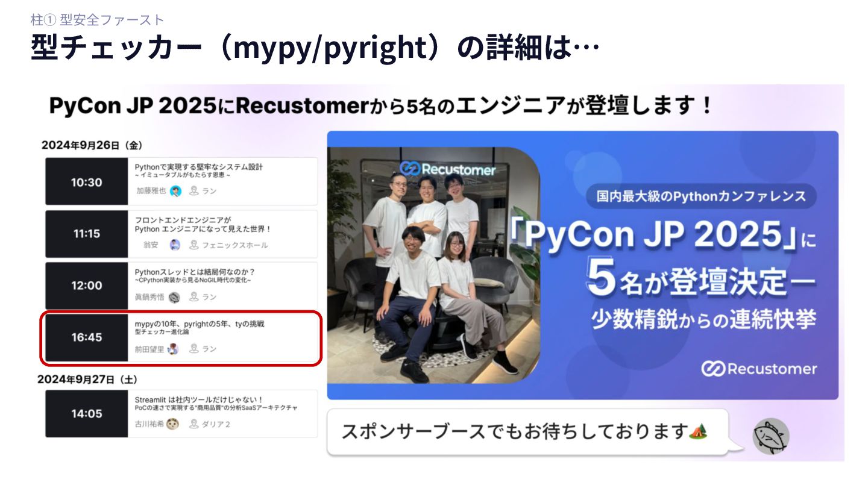
Task: Select the 10:30 time block
Action: coord(87,183)
